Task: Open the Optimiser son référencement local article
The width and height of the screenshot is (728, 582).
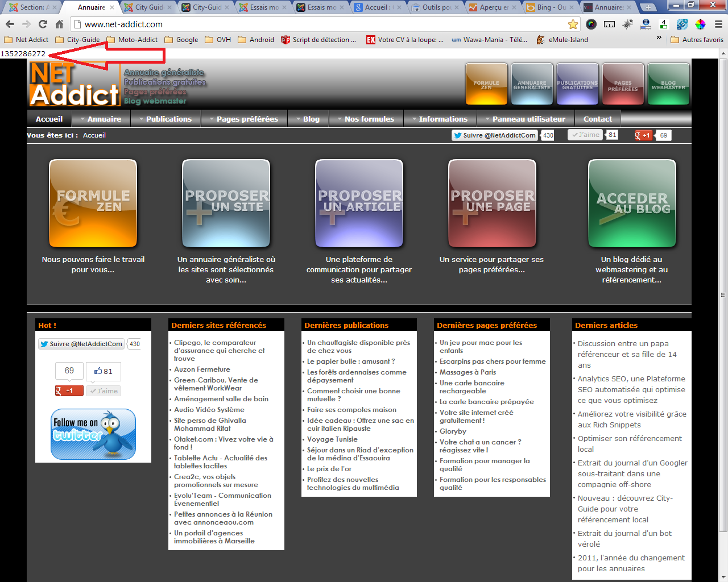Action: [630, 444]
